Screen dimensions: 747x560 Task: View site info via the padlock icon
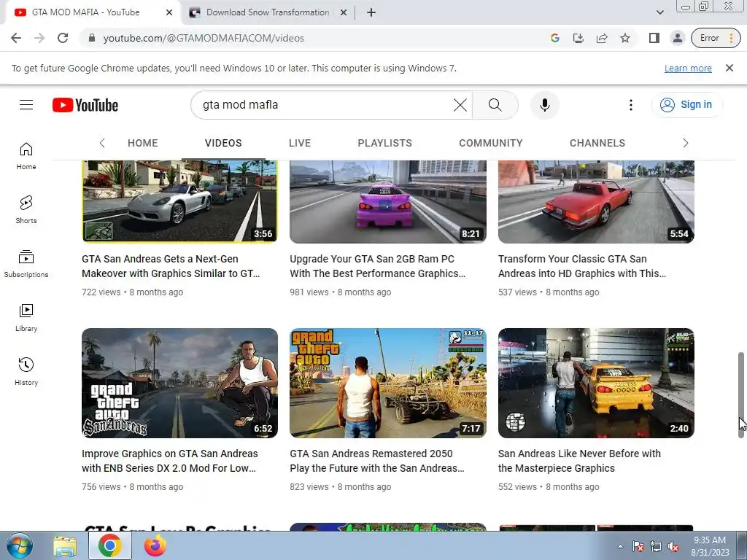coord(92,38)
